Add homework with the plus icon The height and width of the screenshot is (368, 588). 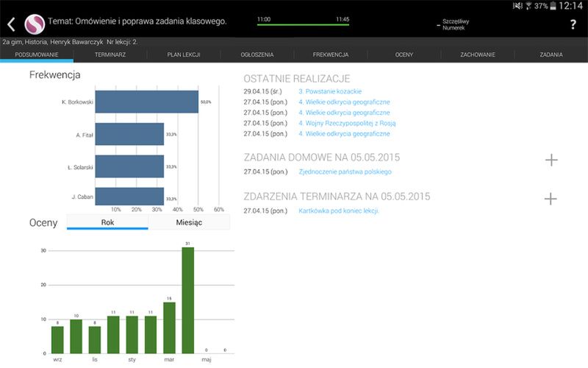tap(551, 160)
